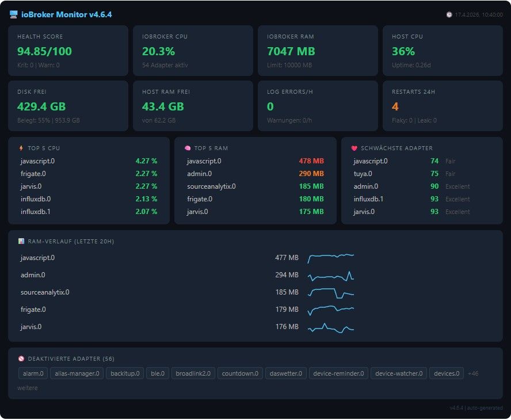Click the broadlink2.0 adapter chip

click(x=193, y=373)
